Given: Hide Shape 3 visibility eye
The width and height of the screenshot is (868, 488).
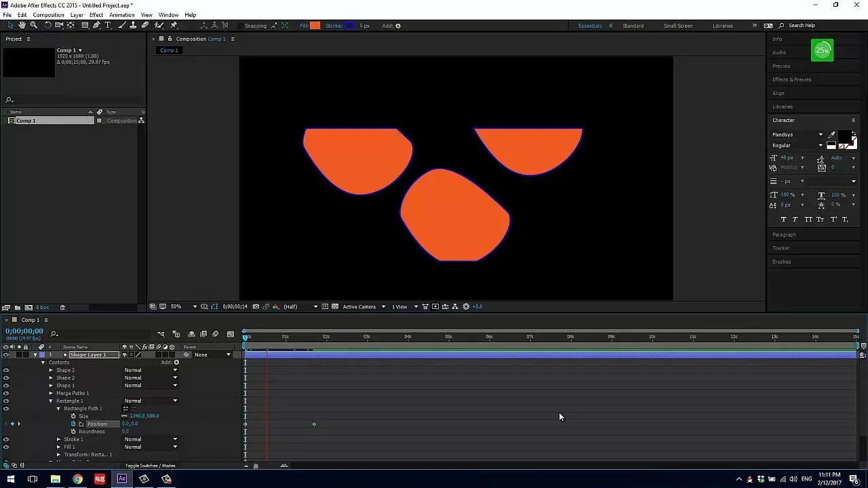Looking at the screenshot, I should [x=6, y=370].
